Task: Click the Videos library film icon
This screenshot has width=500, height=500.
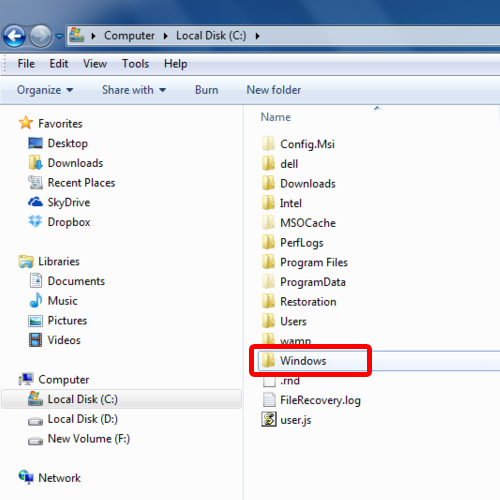Action: pyautogui.click(x=35, y=340)
